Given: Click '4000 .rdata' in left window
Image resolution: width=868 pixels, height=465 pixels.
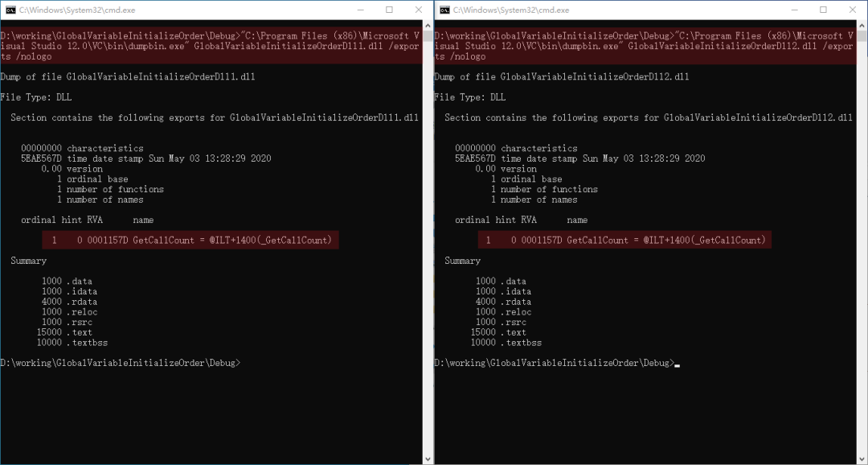Looking at the screenshot, I should tap(70, 302).
